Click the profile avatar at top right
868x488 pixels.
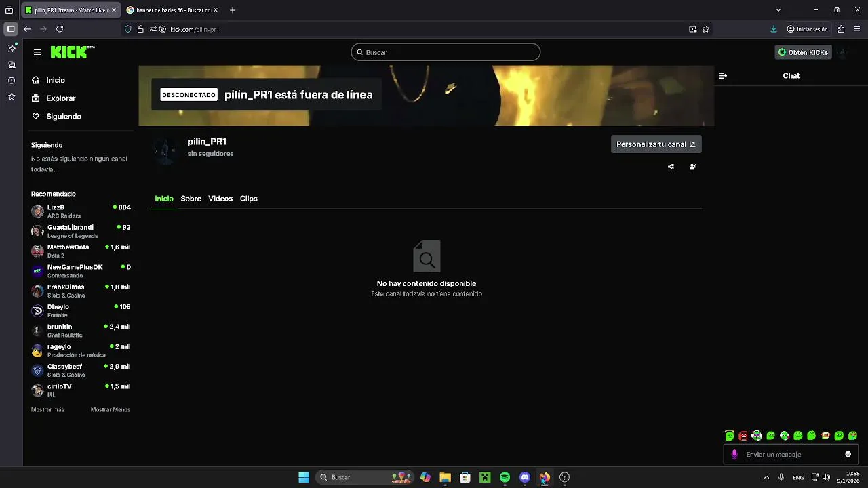tap(843, 52)
